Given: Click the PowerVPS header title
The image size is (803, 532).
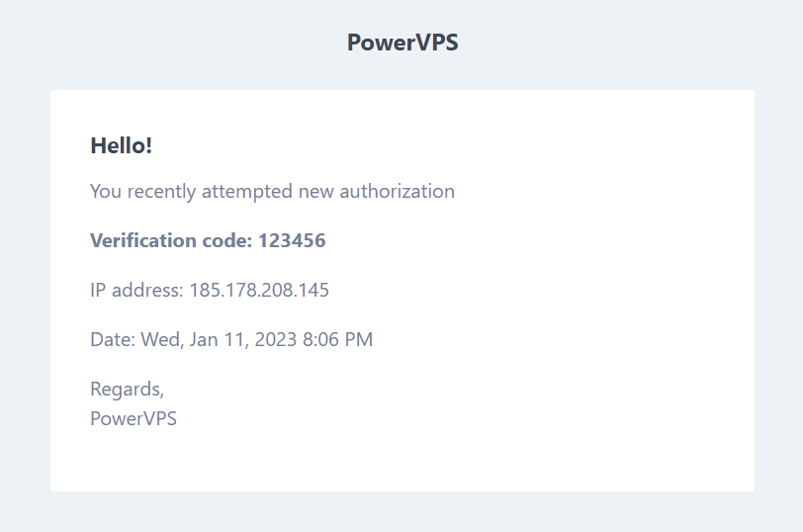Looking at the screenshot, I should click(x=402, y=42).
